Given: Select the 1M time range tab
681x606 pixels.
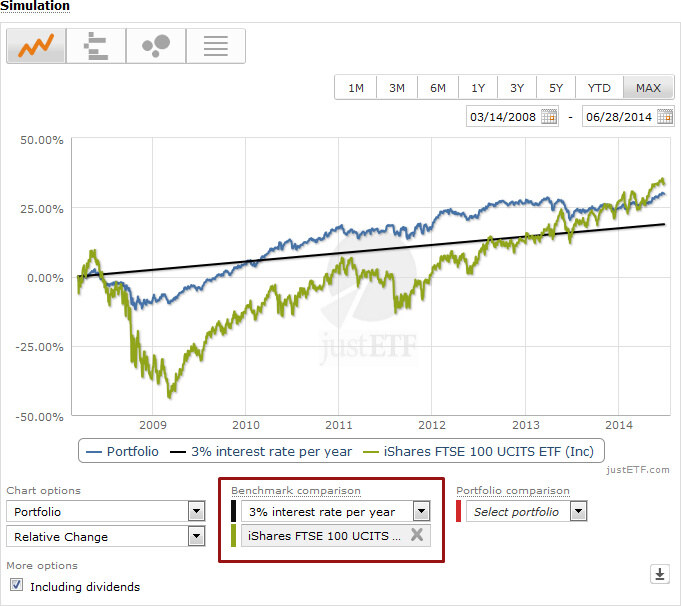Looking at the screenshot, I should tap(355, 88).
